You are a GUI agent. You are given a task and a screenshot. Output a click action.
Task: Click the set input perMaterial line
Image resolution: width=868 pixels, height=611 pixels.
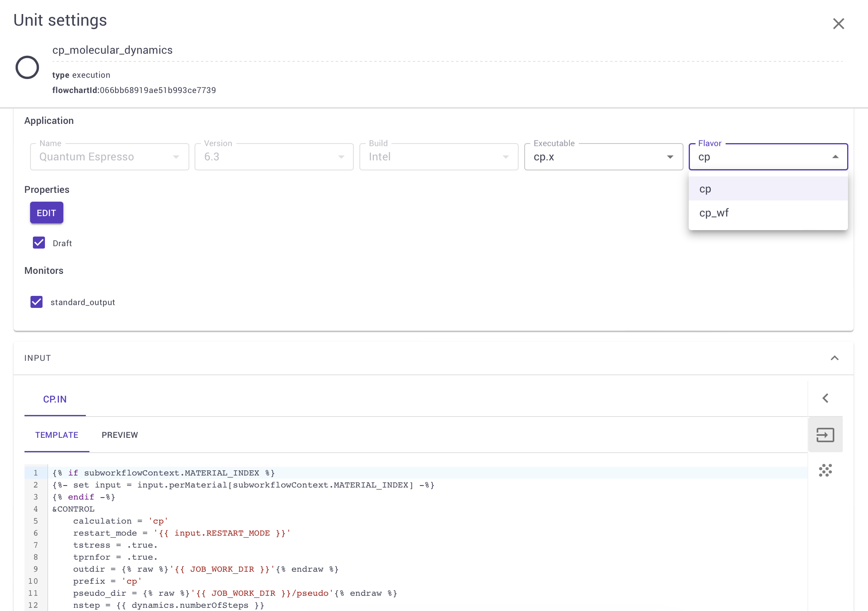[x=243, y=485]
